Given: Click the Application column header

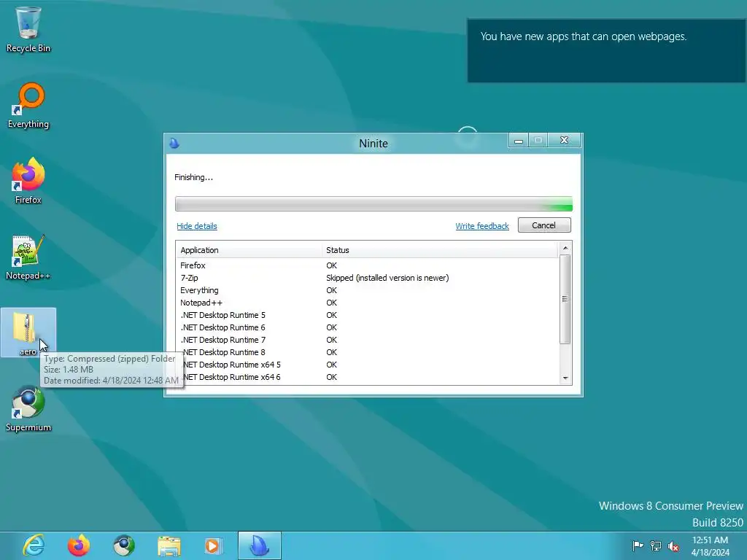Looking at the screenshot, I should point(249,250).
